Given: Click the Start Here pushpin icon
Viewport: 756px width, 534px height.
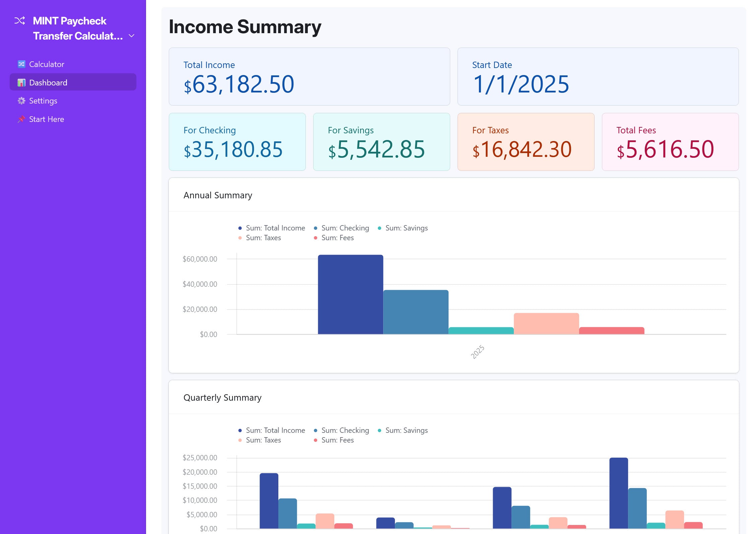Looking at the screenshot, I should pyautogui.click(x=21, y=119).
